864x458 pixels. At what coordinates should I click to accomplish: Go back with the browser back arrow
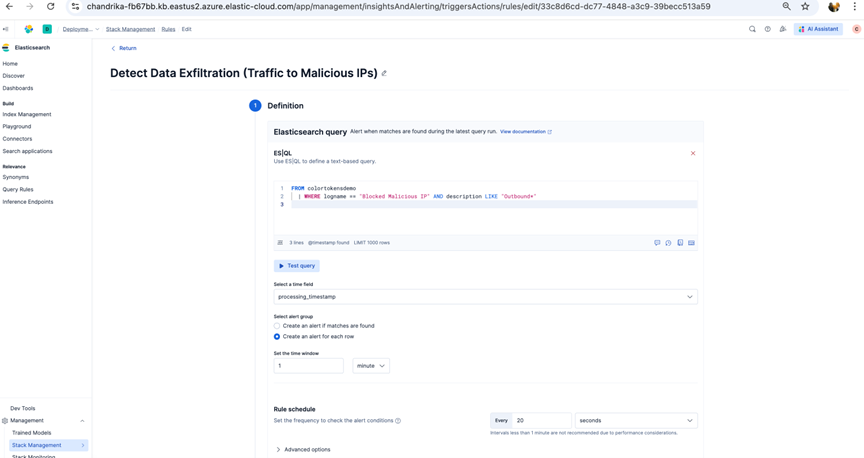pyautogui.click(x=9, y=7)
